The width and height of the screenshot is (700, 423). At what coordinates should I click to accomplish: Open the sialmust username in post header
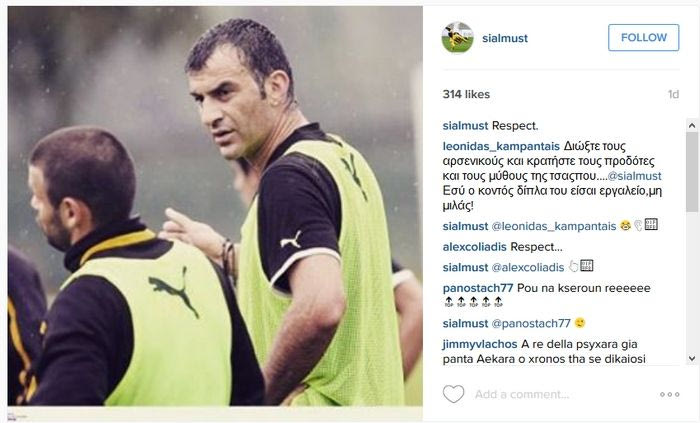(x=504, y=38)
